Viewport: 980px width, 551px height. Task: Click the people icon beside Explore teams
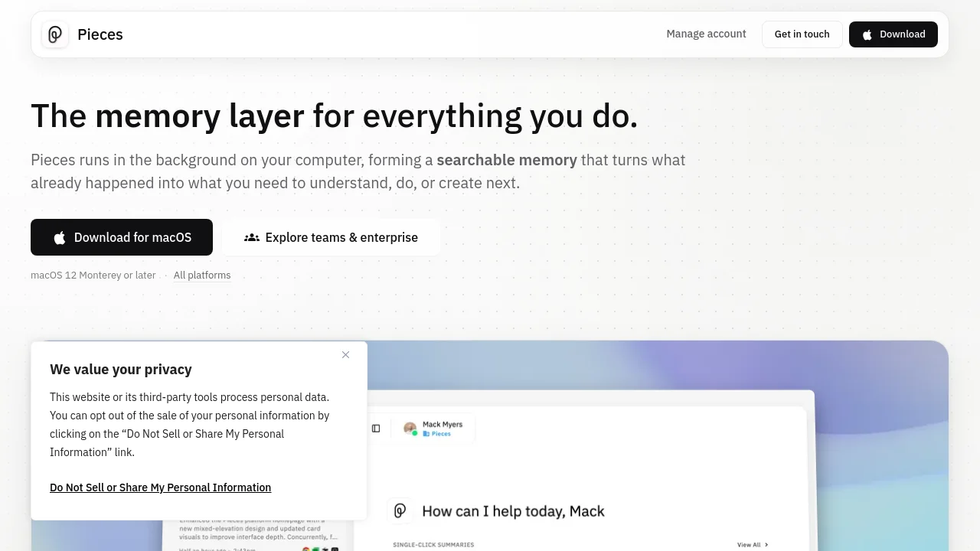pos(252,237)
